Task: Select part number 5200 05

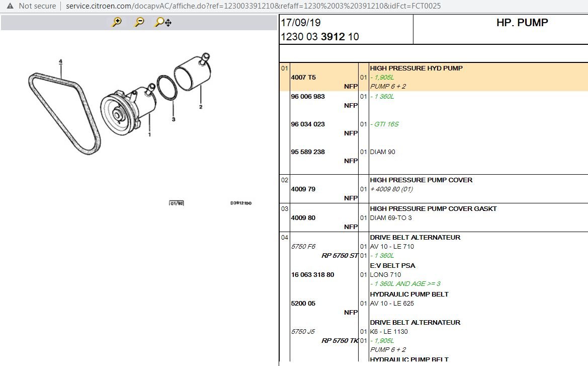Action: (x=303, y=303)
